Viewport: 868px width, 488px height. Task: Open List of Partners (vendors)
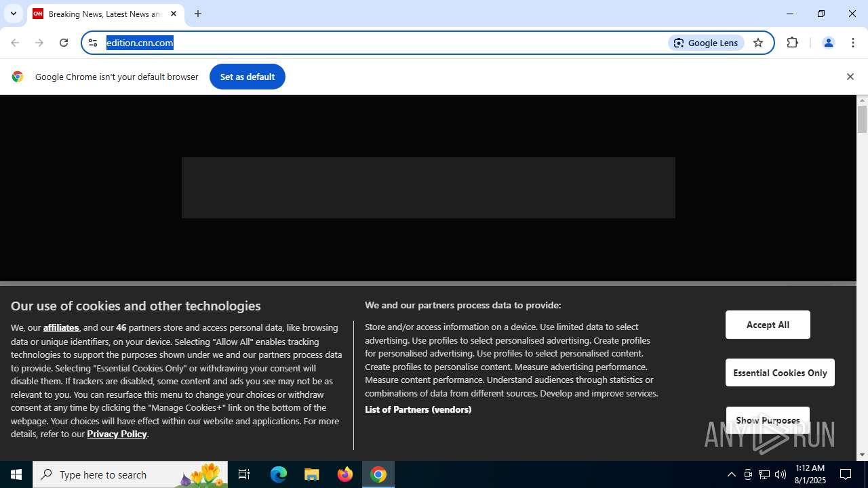pos(418,409)
